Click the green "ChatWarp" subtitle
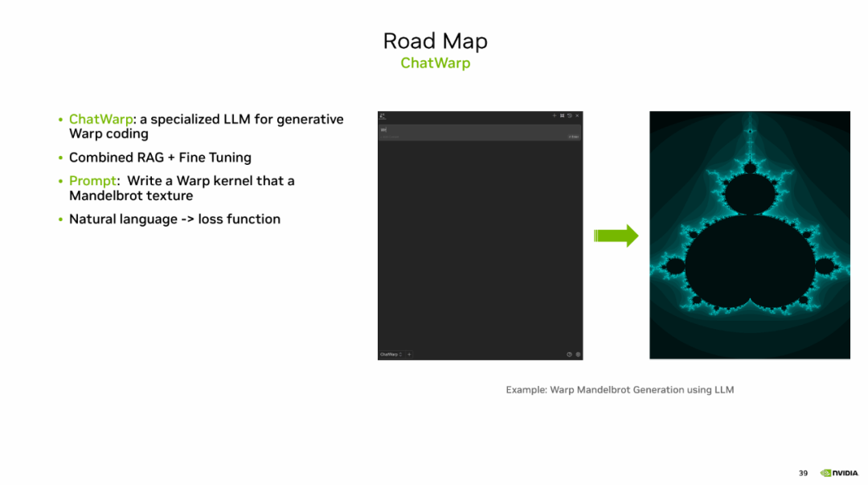 pos(435,64)
